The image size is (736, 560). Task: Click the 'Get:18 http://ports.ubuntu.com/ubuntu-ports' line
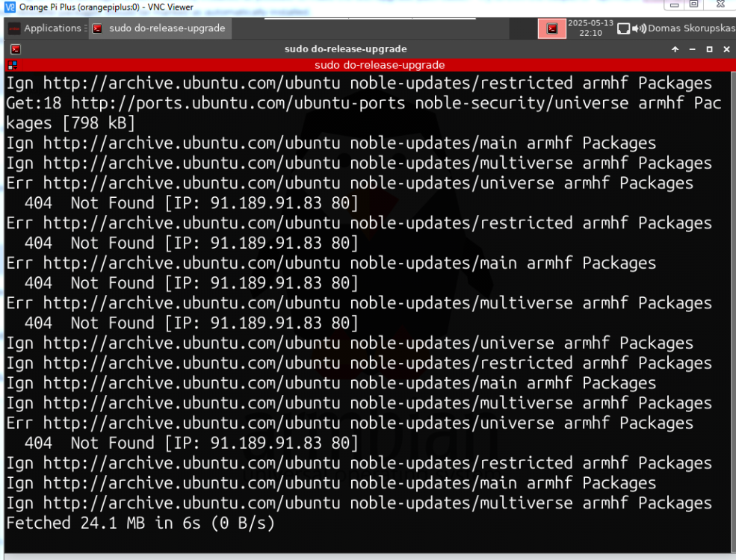tap(363, 103)
